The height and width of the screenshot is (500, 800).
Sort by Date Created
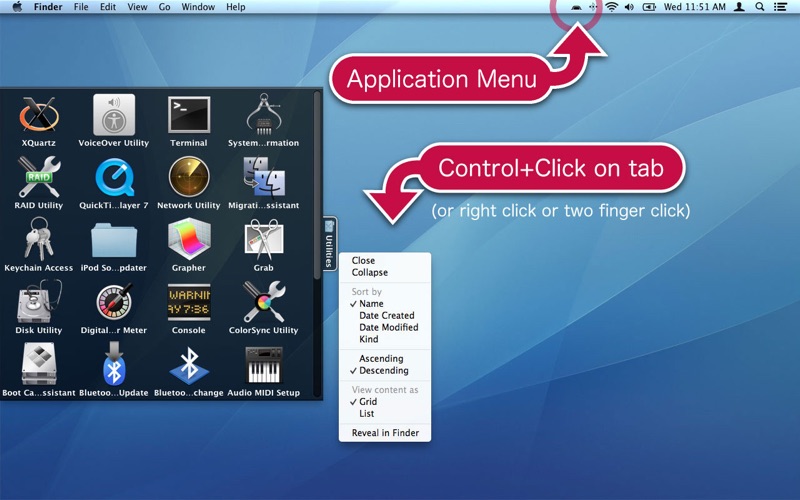coord(385,315)
